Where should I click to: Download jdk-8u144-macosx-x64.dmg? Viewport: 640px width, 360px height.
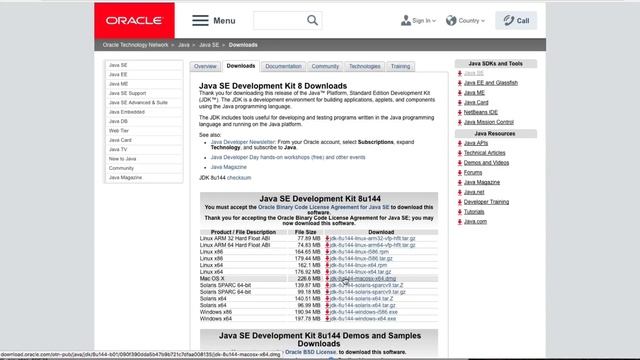click(363, 278)
